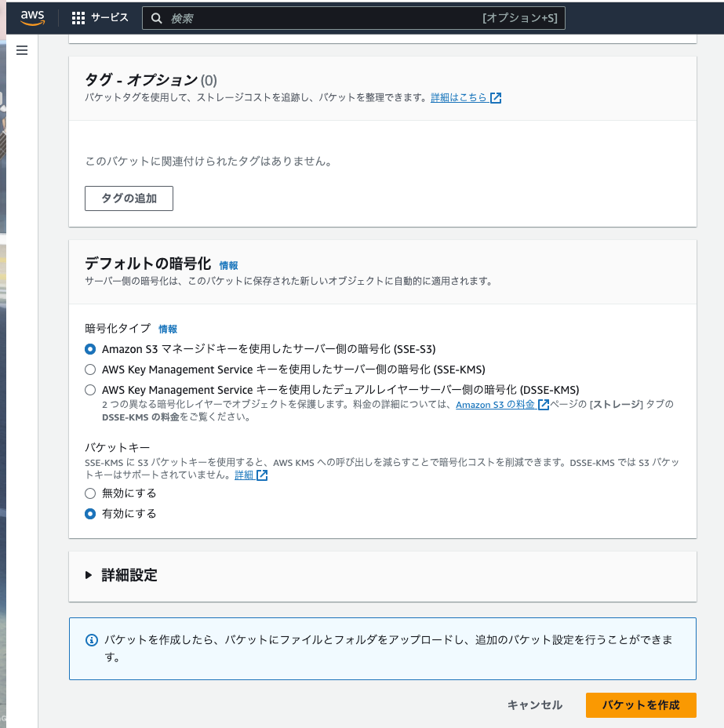Viewport: 724px width, 728px height.
Task: Click the info icon in upload notice
Action: click(x=92, y=640)
